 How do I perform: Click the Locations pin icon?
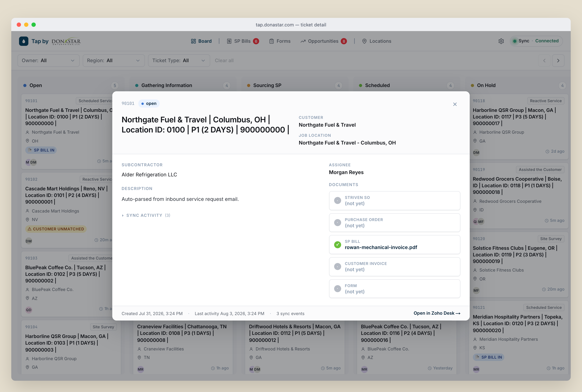[364, 41]
